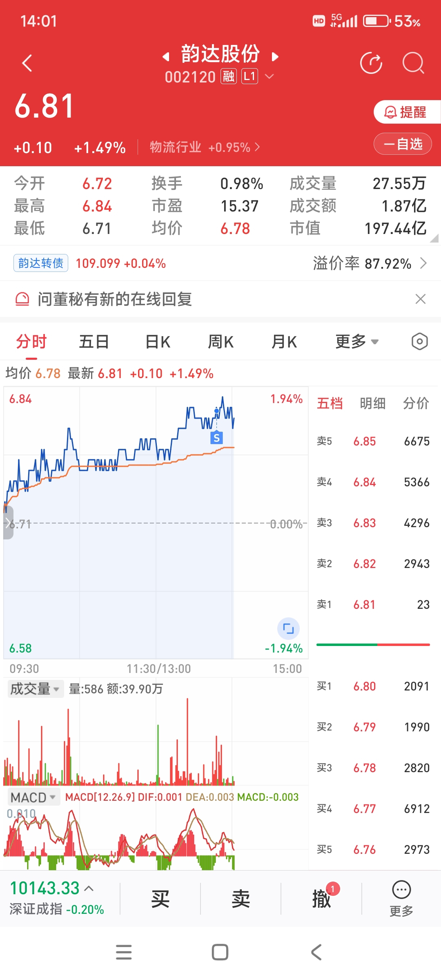Change MACD indicator dropdown
The image size is (441, 980).
tap(33, 797)
